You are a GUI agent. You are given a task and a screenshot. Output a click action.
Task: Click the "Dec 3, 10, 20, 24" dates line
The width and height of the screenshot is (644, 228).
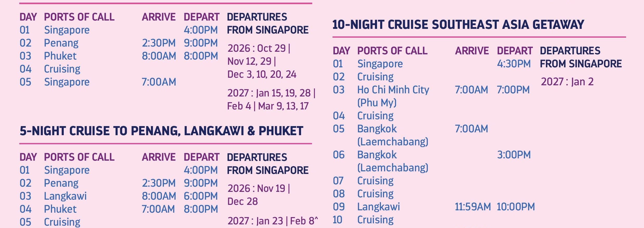click(x=262, y=75)
